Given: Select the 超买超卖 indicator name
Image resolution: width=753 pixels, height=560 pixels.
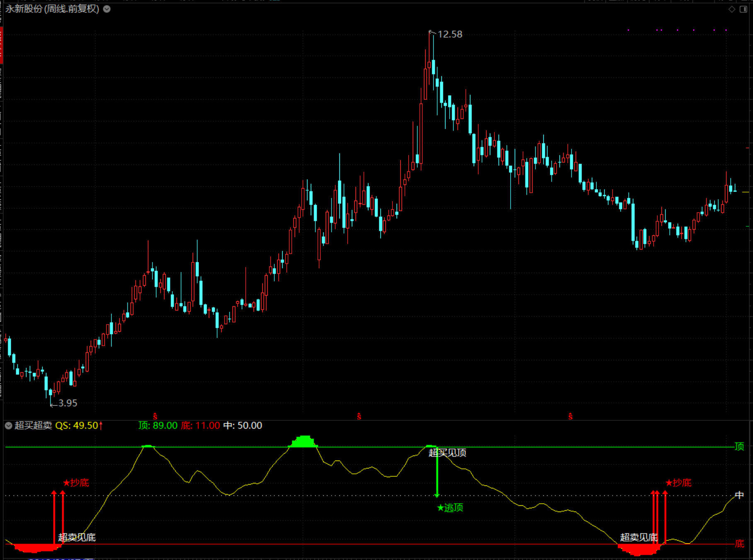Looking at the screenshot, I should pos(33,426).
